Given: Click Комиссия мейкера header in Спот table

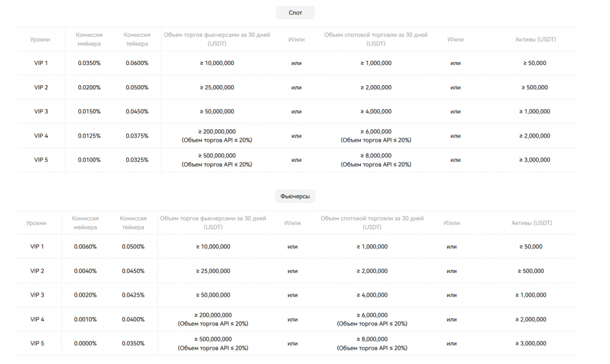Looking at the screenshot, I should pos(89,39).
